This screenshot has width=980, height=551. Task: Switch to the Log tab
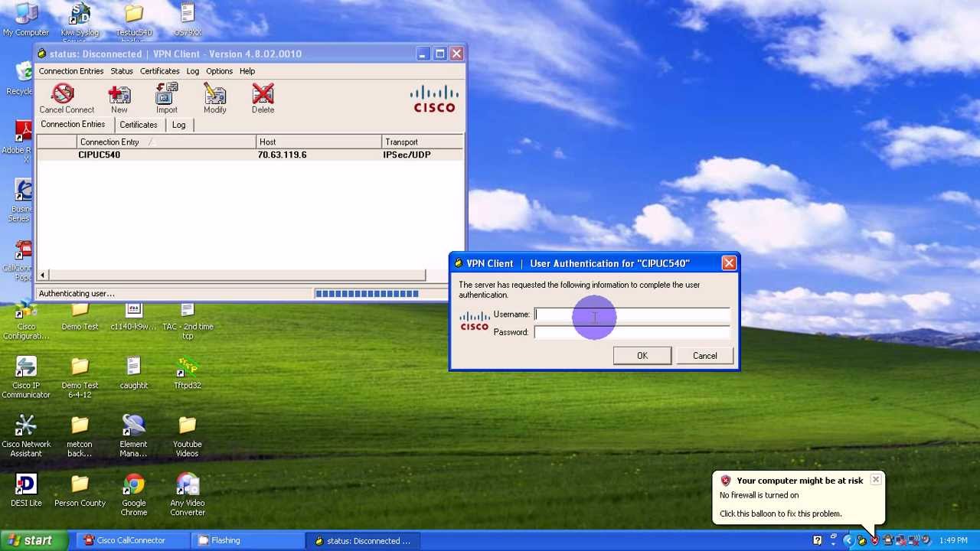tap(178, 125)
